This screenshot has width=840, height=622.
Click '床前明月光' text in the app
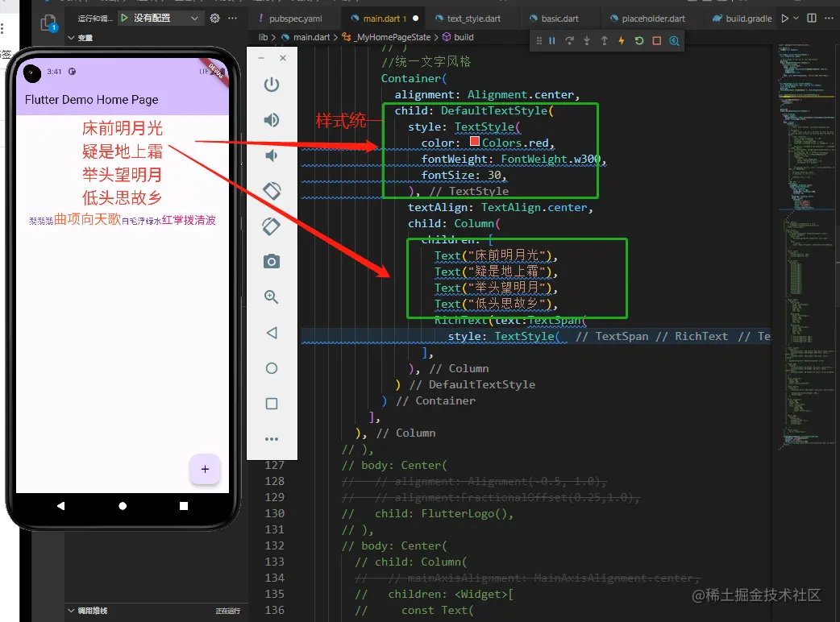(123, 128)
